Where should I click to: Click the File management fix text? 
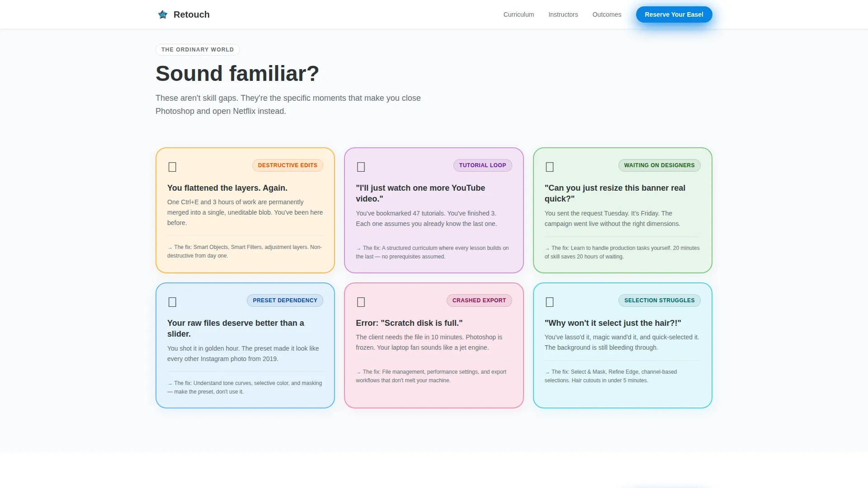point(431,376)
